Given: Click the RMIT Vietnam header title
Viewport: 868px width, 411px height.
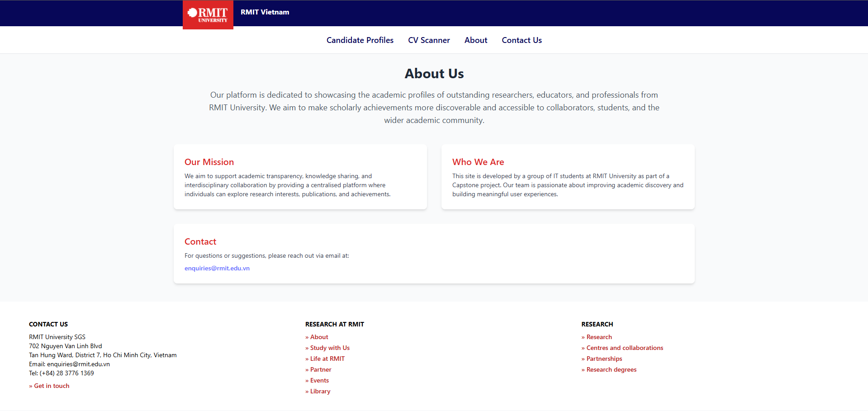Looking at the screenshot, I should (x=265, y=12).
